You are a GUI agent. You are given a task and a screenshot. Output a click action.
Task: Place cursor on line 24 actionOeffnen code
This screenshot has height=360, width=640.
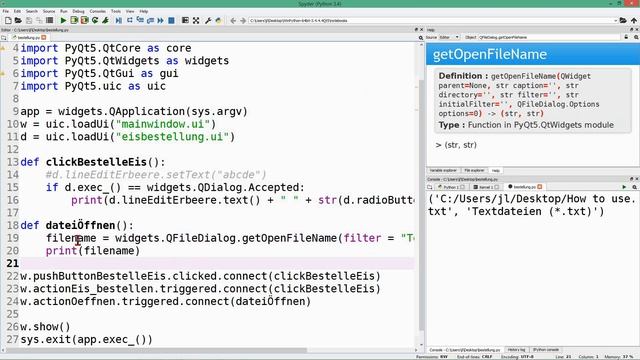[x=165, y=302]
